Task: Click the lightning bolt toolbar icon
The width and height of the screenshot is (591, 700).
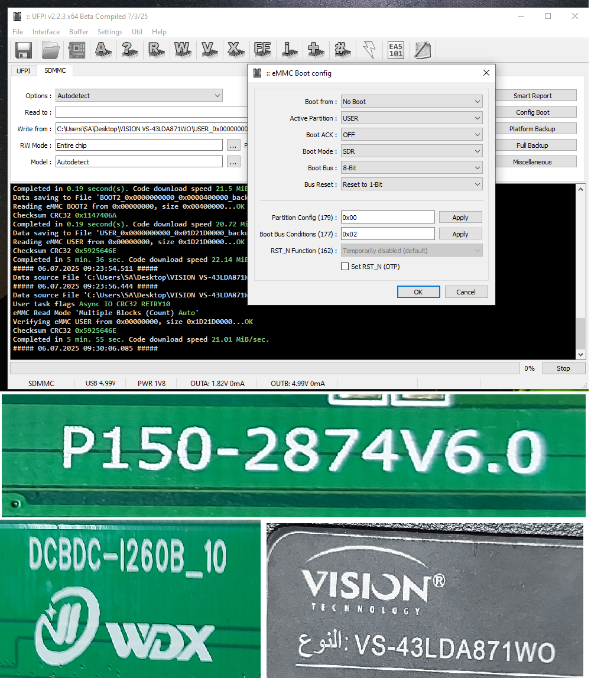Action: point(369,50)
